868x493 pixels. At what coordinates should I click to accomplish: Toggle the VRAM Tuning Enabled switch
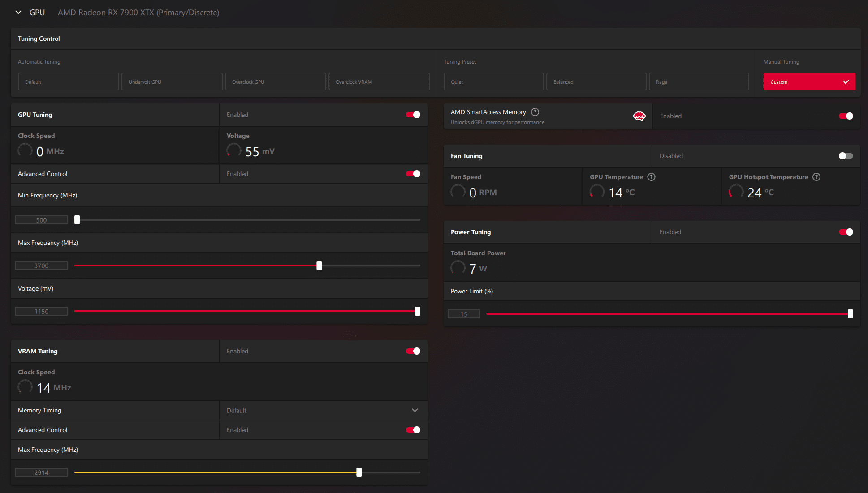pyautogui.click(x=413, y=351)
